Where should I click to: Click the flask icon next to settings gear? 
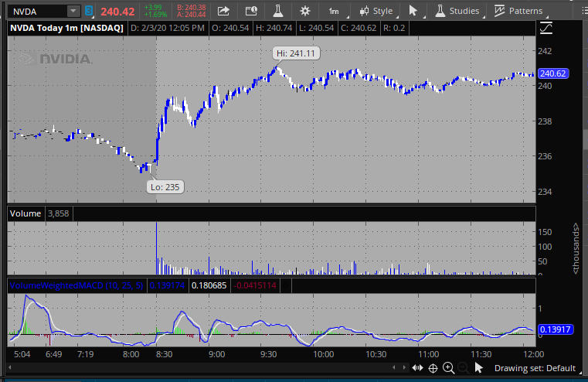[x=278, y=12]
